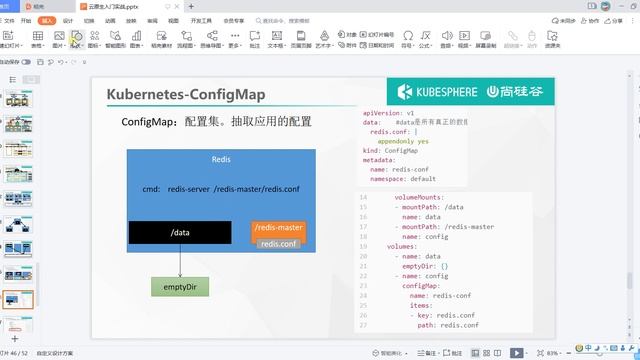Viewport: 640px width, 360px height.
Task: Click the Slide Number item
Action: (x=377, y=35)
